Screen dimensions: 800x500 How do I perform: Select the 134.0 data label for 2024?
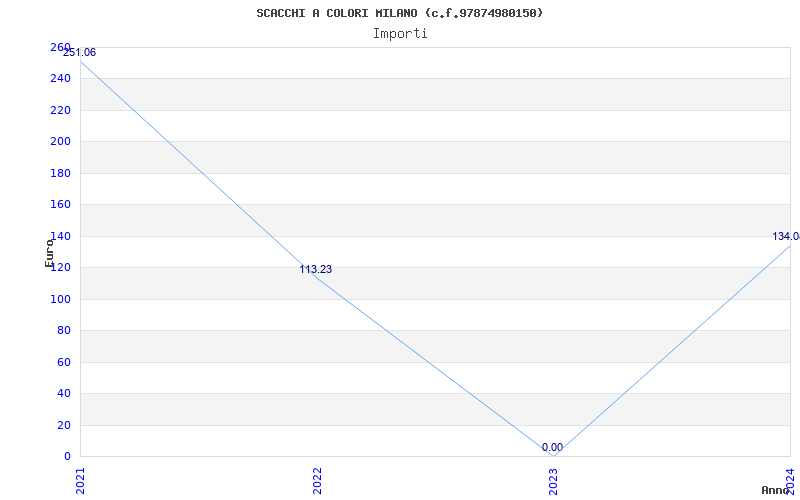coord(786,237)
